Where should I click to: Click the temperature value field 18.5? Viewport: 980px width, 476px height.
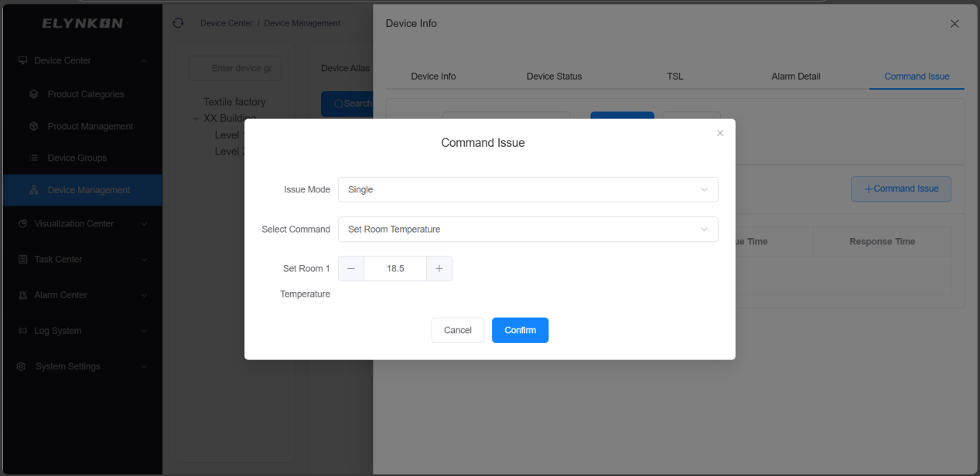[395, 268]
